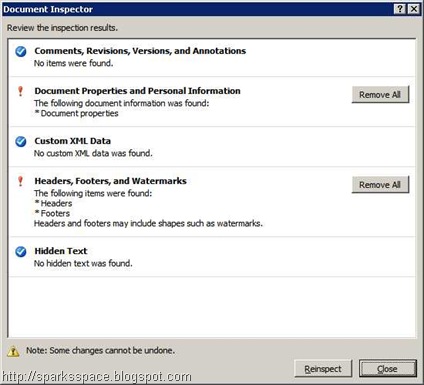Click '* Document properties' list entry

tap(76, 113)
